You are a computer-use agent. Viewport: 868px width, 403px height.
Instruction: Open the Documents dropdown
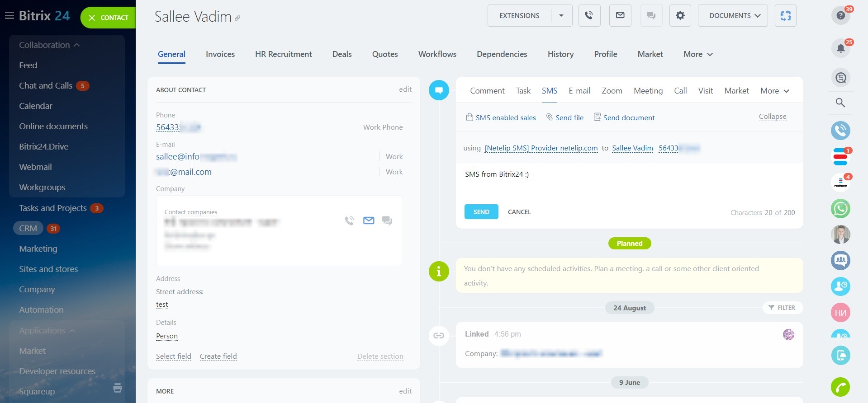(x=733, y=16)
